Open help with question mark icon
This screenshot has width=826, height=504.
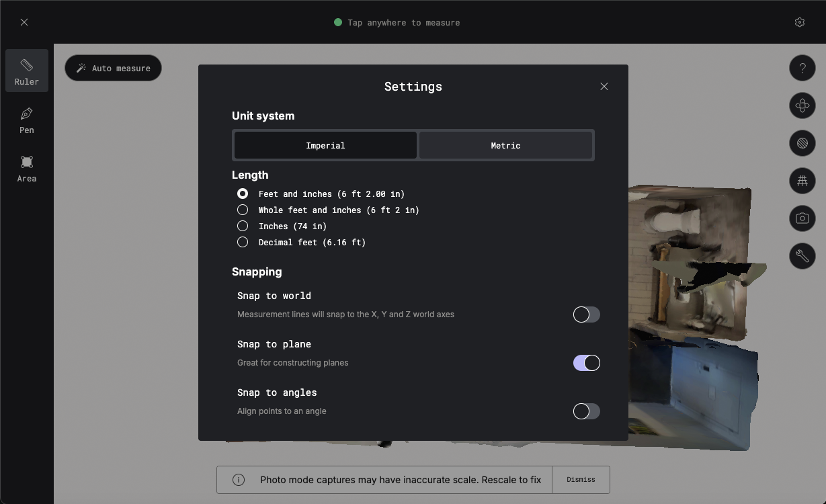pyautogui.click(x=802, y=68)
